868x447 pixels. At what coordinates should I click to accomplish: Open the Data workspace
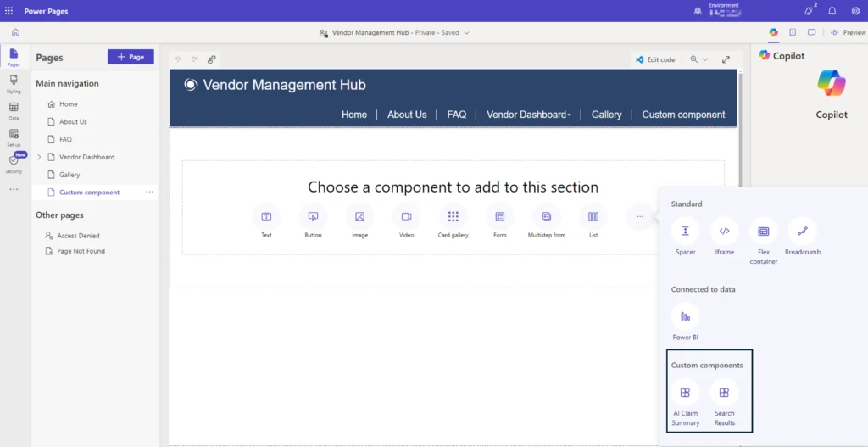point(14,110)
